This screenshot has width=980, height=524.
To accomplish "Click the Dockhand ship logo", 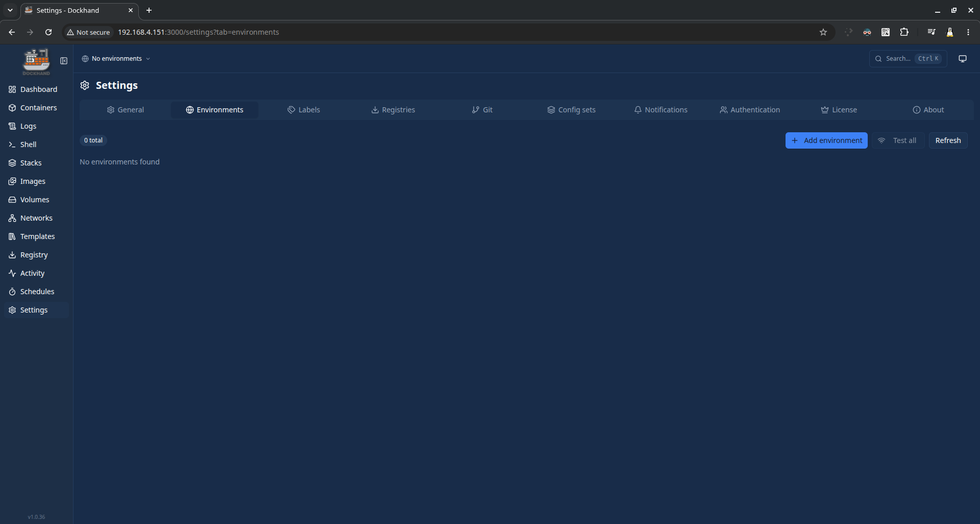I will [x=36, y=62].
